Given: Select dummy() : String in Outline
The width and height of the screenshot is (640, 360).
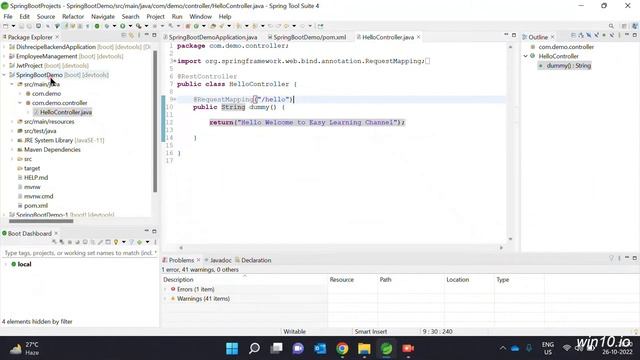Looking at the screenshot, I should tap(564, 65).
